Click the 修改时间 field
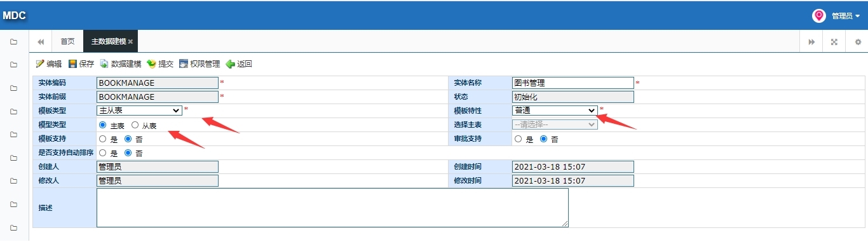 click(x=573, y=180)
